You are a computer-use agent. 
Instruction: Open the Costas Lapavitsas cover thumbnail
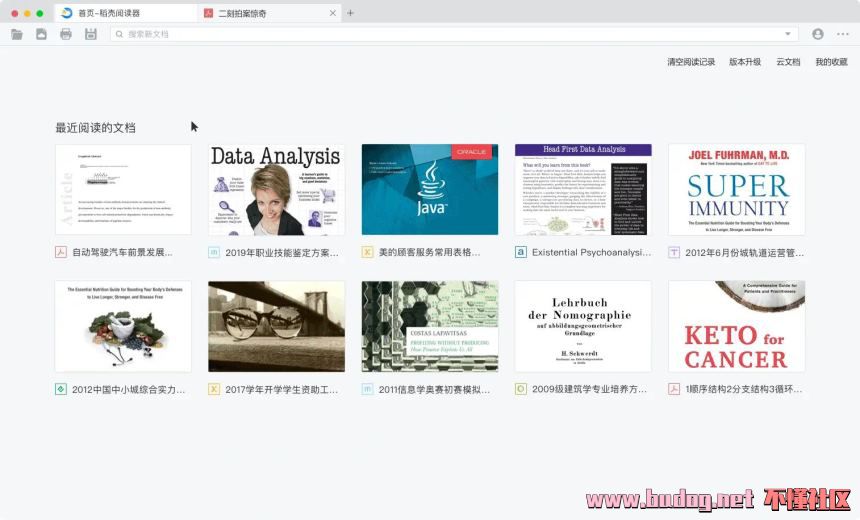[x=430, y=326]
